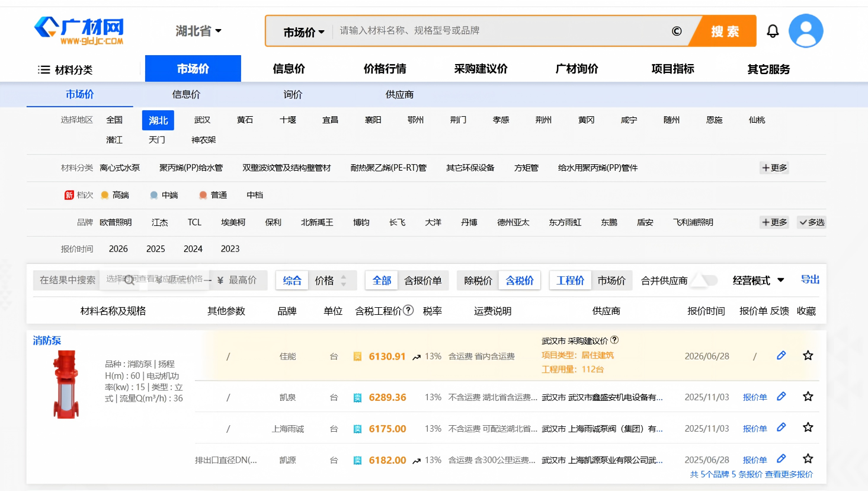868x491 pixels.
Task: Click the 广材网 logo
Action: [x=79, y=31]
